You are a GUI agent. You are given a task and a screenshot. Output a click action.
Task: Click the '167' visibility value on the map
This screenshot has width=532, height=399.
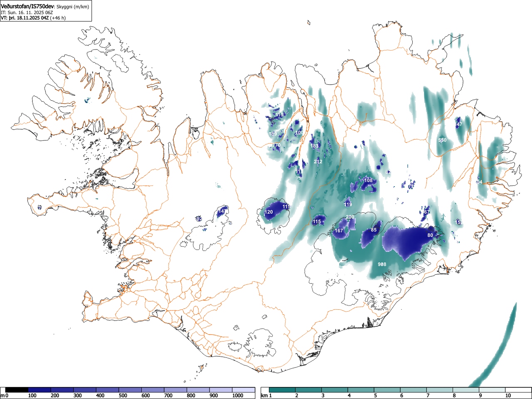(339, 231)
